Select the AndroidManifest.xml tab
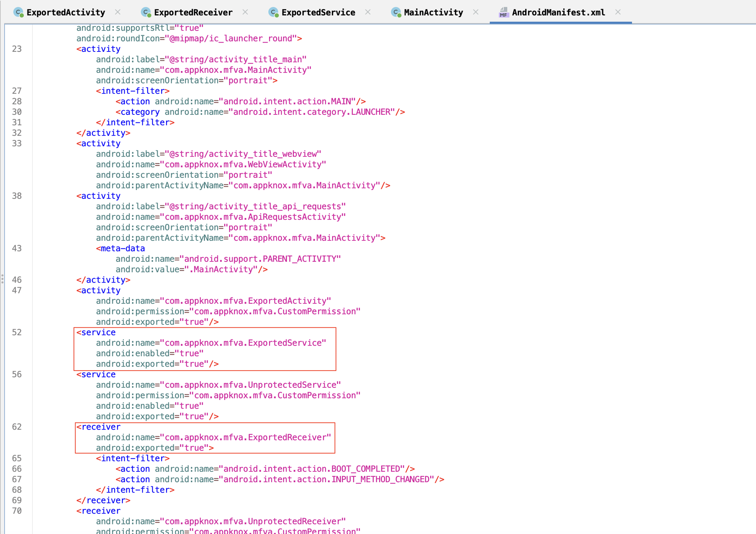756x534 pixels. [x=558, y=12]
